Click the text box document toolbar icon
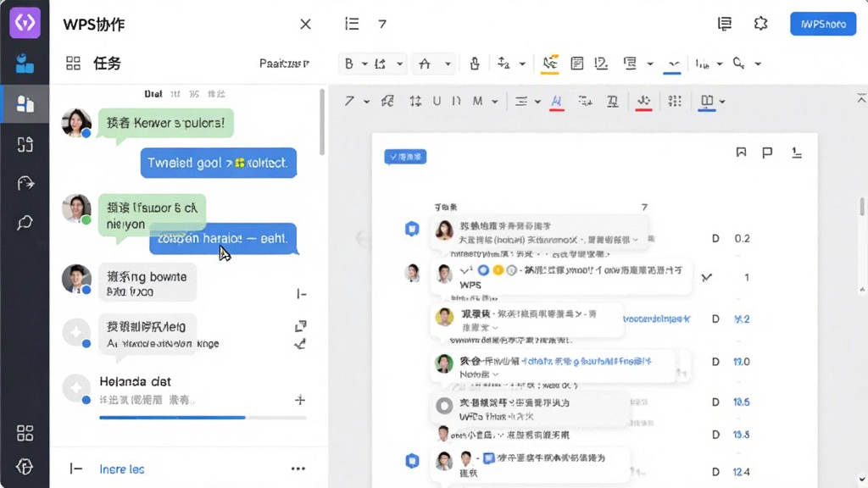The image size is (868, 488). coord(576,64)
